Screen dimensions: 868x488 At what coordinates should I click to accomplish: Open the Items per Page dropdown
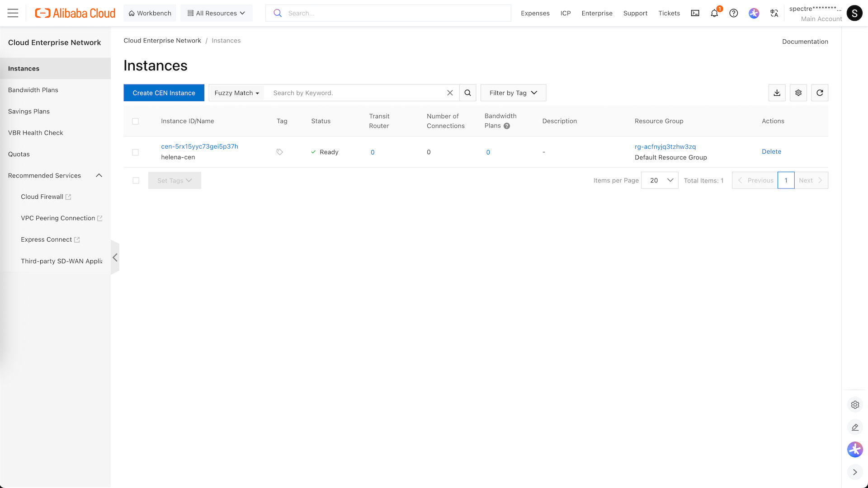660,180
